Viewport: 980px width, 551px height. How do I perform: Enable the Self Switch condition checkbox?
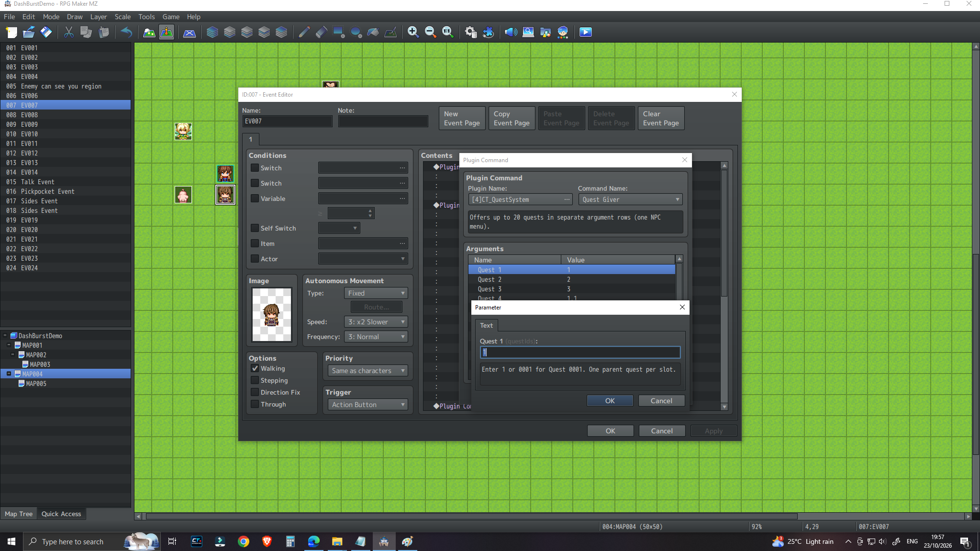[255, 228]
